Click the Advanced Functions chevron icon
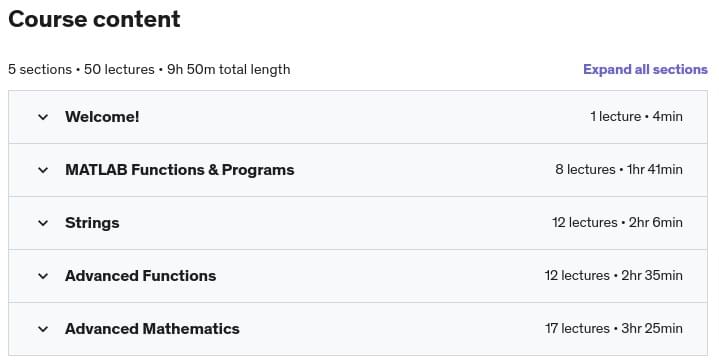The height and width of the screenshot is (361, 719). tap(43, 276)
